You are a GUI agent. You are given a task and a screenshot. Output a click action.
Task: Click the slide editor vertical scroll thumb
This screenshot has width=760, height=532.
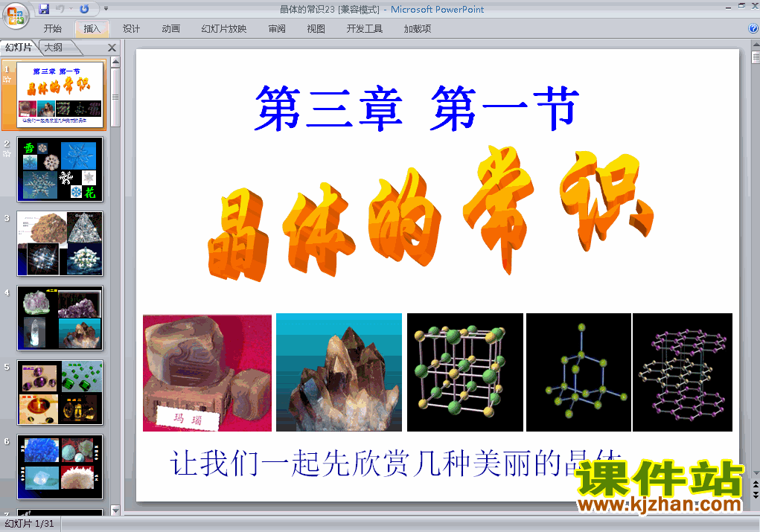pyautogui.click(x=756, y=57)
